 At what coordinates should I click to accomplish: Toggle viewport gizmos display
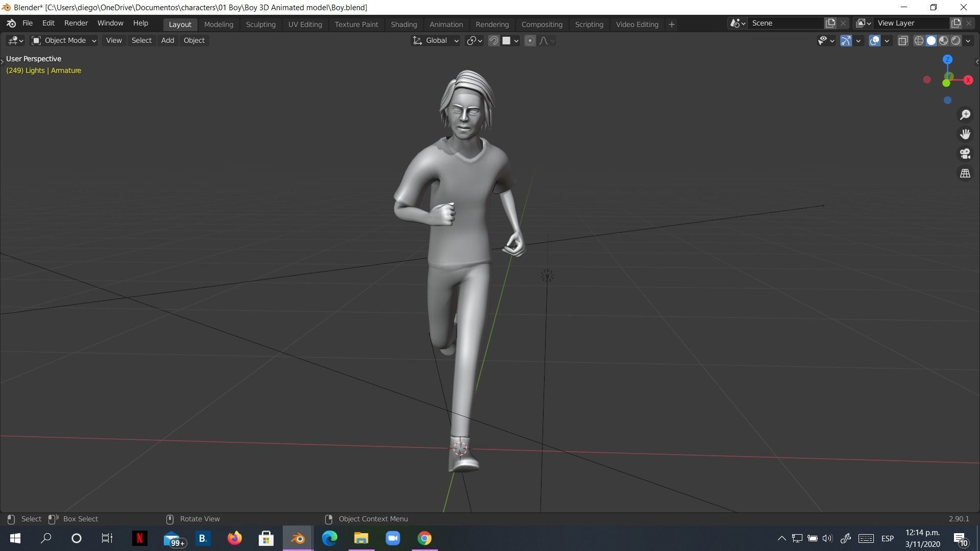(846, 41)
